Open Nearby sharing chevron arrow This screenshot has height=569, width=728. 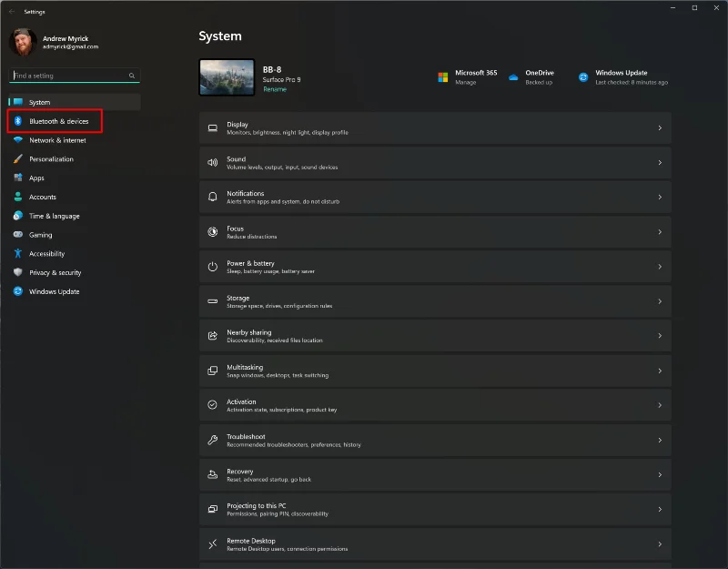660,335
